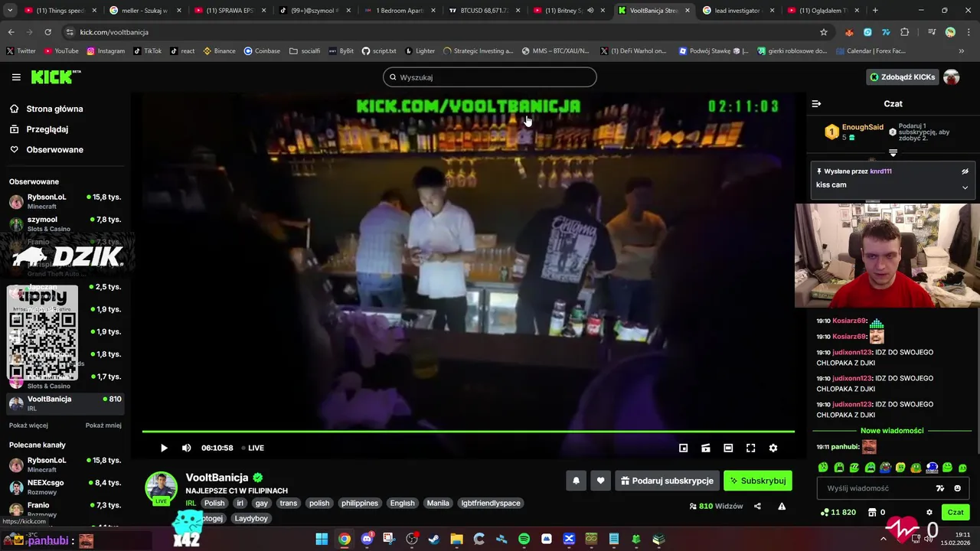Switch to 1 Bedroom Apart browser tab
Image resolution: width=980 pixels, height=551 pixels.
click(x=400, y=11)
